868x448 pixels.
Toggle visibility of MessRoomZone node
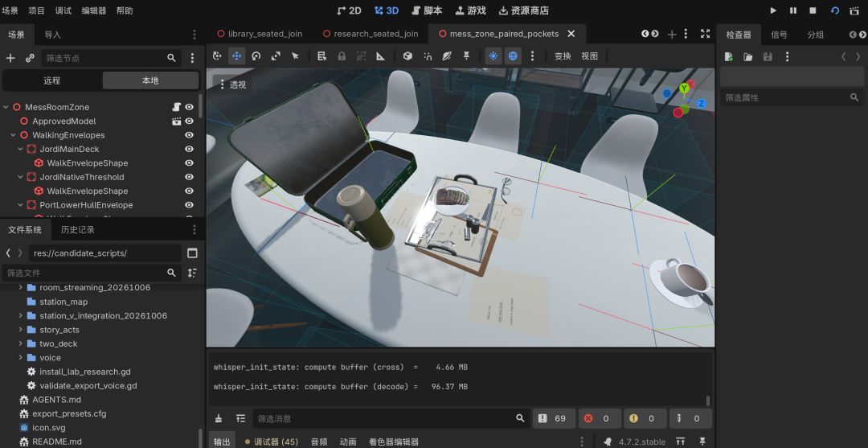[x=190, y=107]
